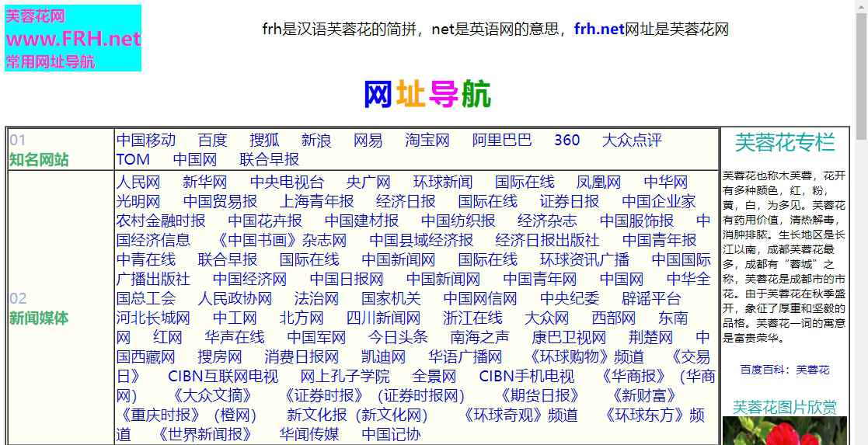
Task: Open 中国贸易报
Action: (220, 201)
